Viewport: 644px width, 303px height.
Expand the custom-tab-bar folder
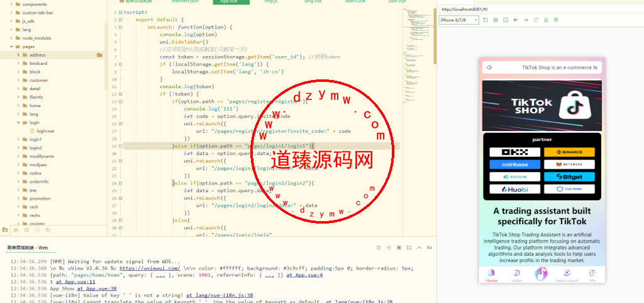tap(11, 13)
